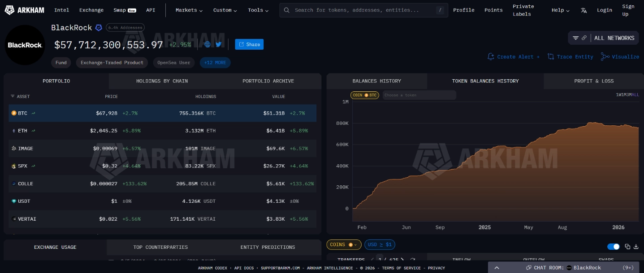Select the BlackRock globe website icon

click(207, 44)
